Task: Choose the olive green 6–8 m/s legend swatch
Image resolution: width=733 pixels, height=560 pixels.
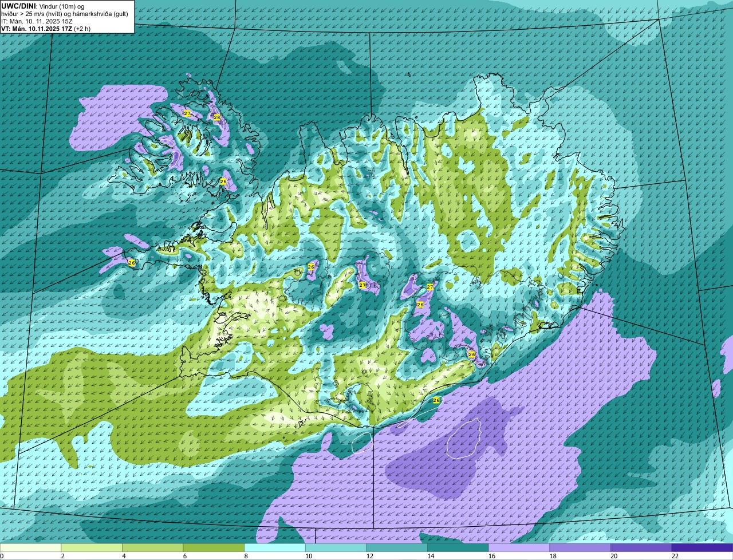Action: click(214, 547)
